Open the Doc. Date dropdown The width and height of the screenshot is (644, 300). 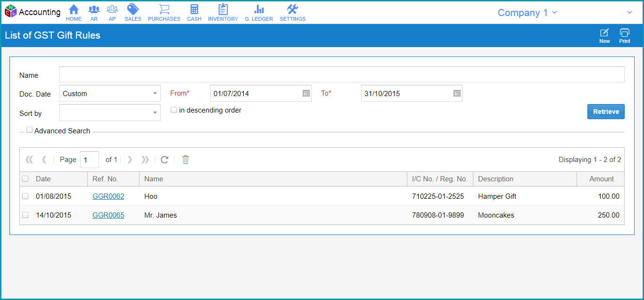156,93
